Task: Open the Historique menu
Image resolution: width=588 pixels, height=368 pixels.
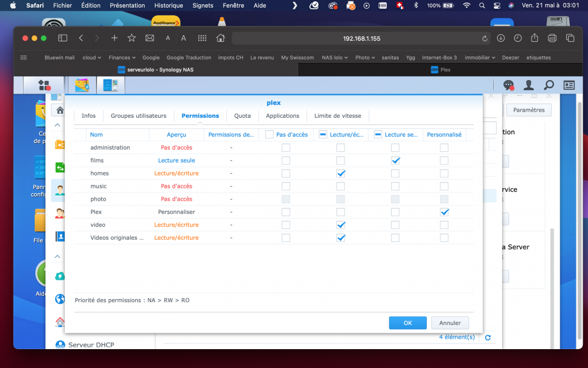Action: tap(168, 5)
